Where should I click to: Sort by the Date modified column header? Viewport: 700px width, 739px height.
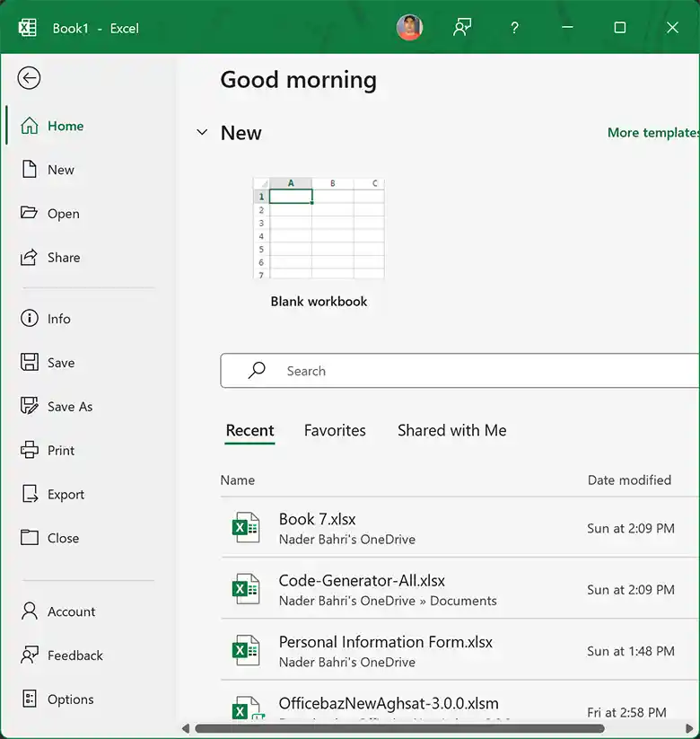tap(629, 479)
